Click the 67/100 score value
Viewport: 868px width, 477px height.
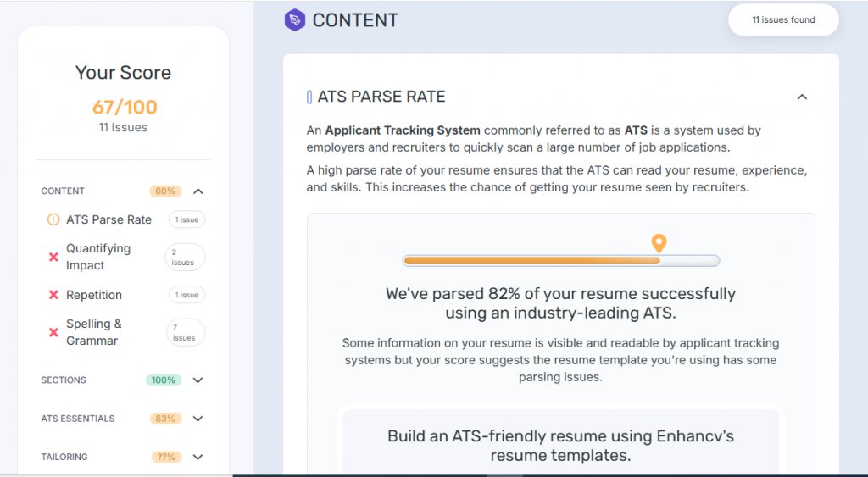point(125,107)
